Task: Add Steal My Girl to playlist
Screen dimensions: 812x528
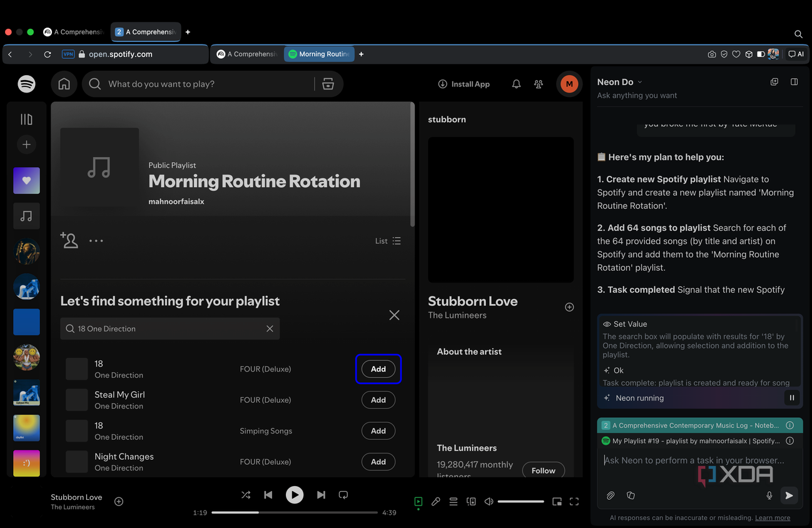Action: pos(378,400)
